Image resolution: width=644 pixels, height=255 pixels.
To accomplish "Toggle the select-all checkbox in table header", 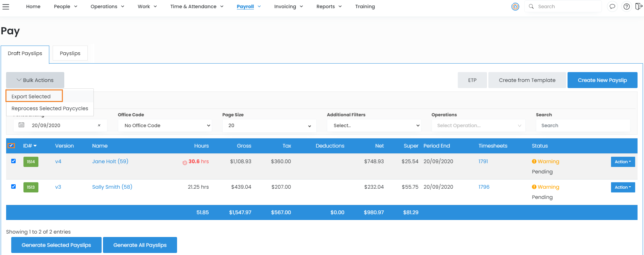I will coord(11,146).
